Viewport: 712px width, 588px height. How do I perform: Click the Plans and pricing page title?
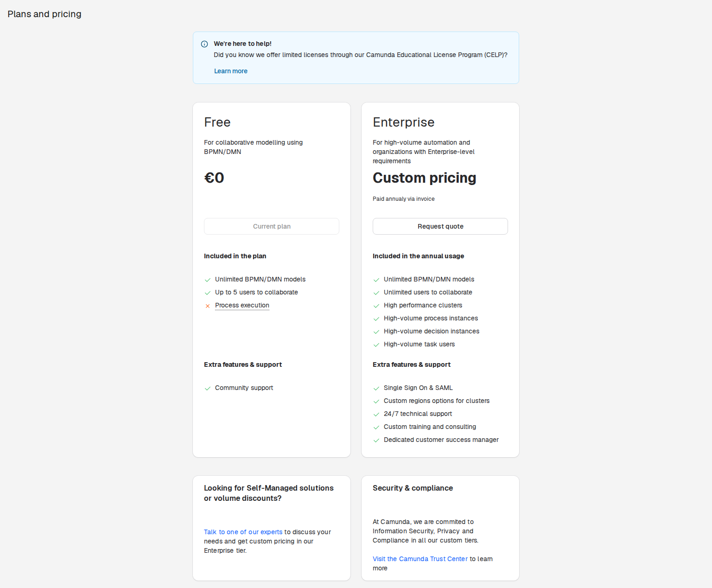[44, 14]
